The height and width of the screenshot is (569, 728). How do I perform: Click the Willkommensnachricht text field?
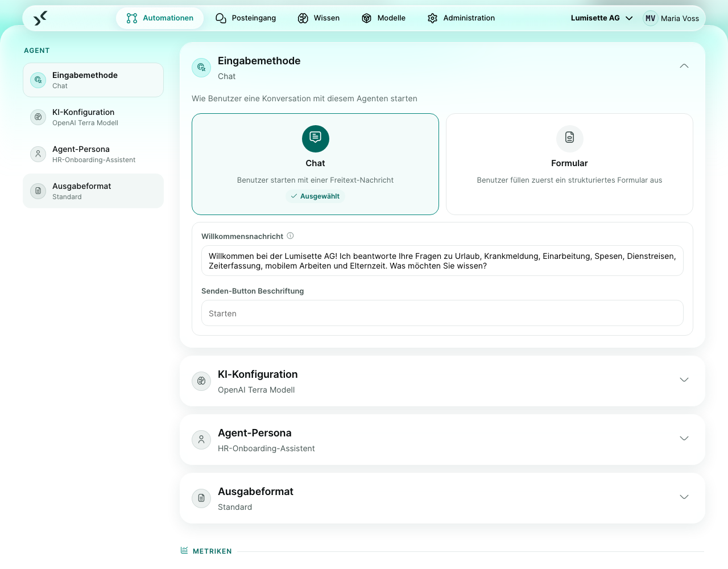442,261
